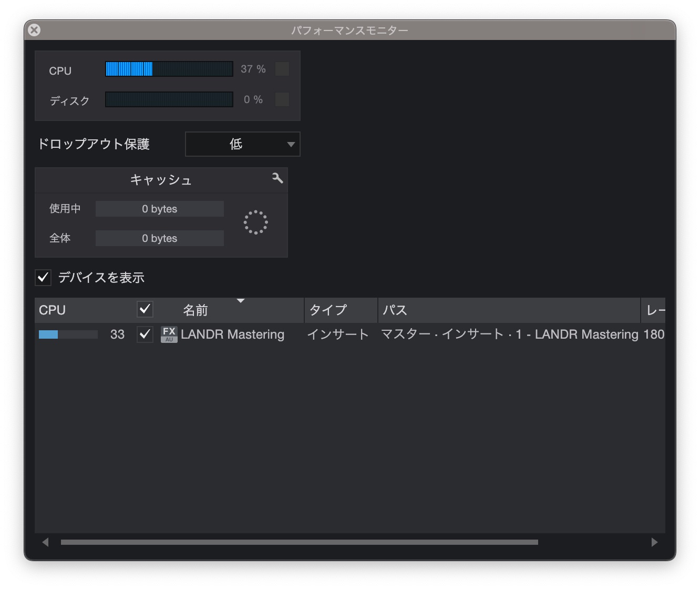This screenshot has height=589, width=700.
Task: Click the dropdown arrow next to 低
Action: [x=291, y=144]
